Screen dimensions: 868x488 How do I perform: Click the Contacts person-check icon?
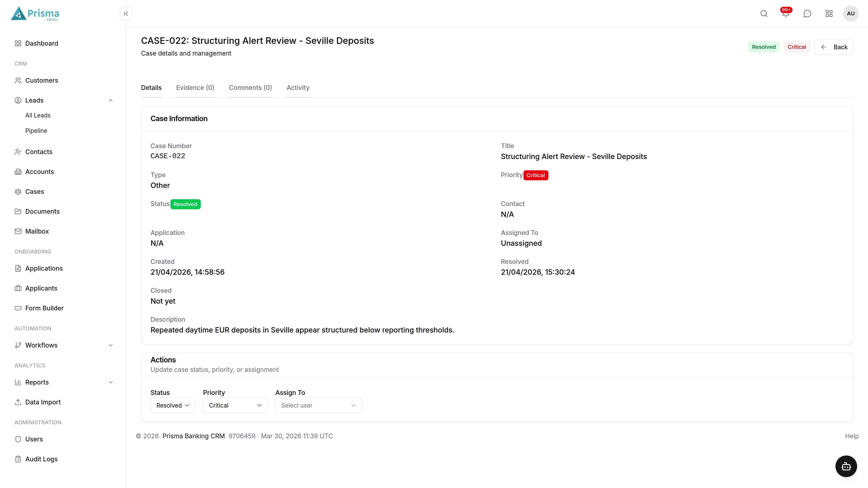coord(18,152)
